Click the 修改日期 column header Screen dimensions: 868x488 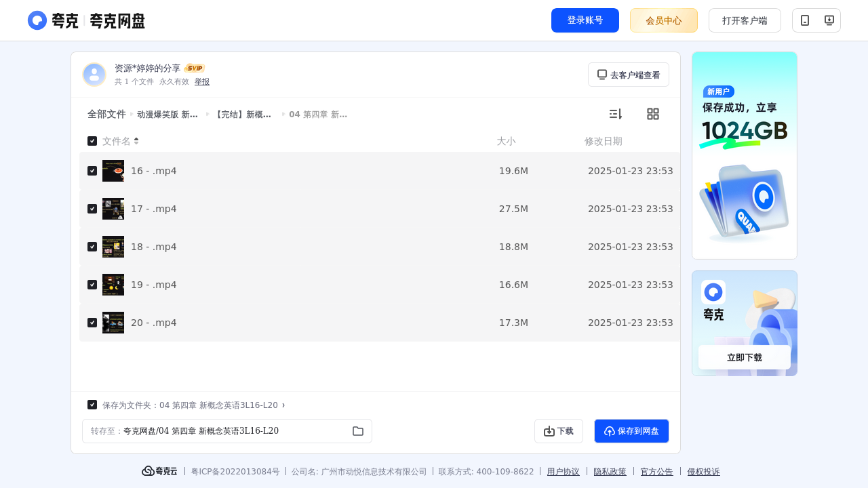point(604,141)
